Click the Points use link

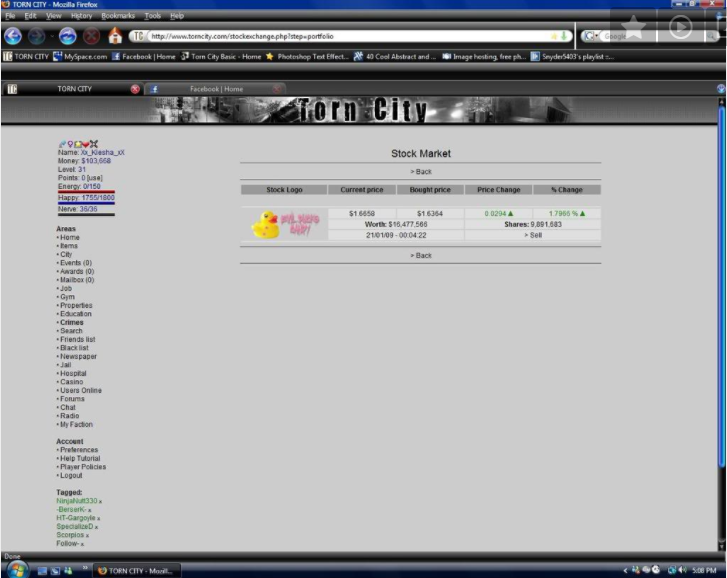(x=95, y=178)
